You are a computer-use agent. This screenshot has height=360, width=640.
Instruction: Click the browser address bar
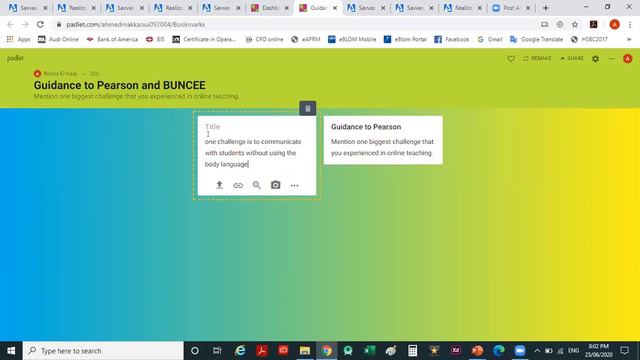[x=294, y=24]
